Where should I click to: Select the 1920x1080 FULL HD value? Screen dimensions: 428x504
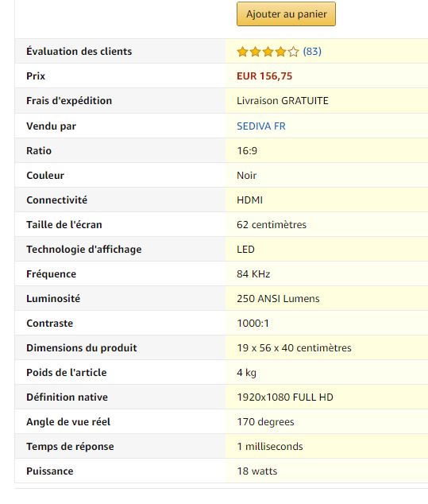click(285, 397)
